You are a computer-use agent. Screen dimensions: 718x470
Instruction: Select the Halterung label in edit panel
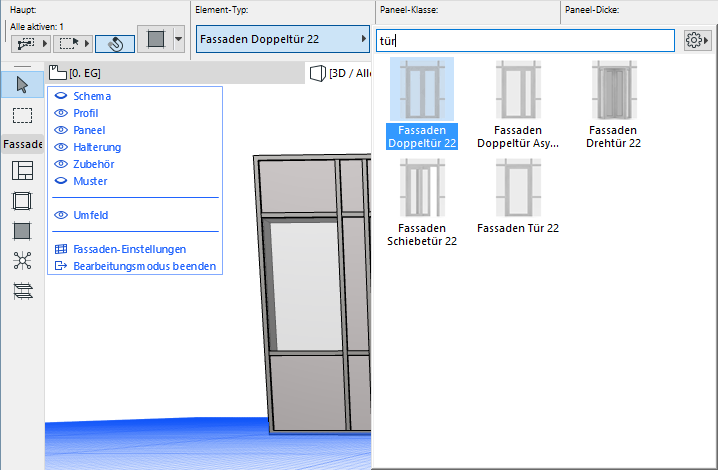pyautogui.click(x=97, y=147)
